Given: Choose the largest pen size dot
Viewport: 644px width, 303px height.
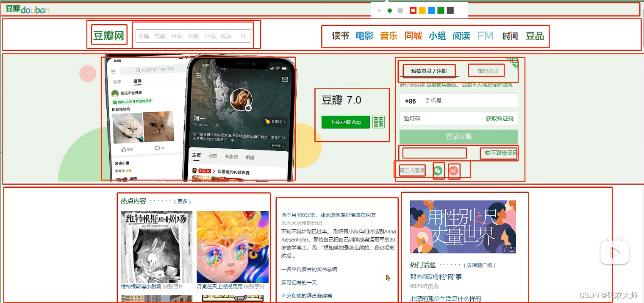Looking at the screenshot, I should click(400, 11).
